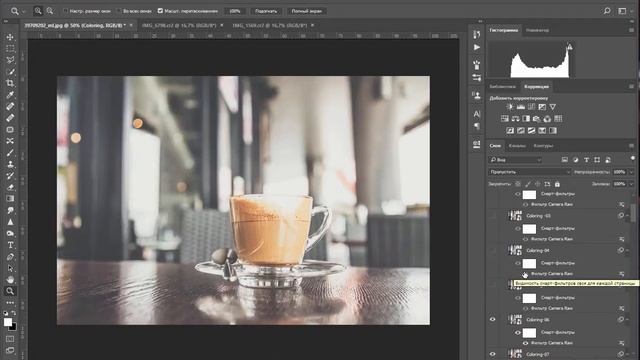This screenshot has height=360, width=640.
Task: Open the layer filter kind dropdown
Action: click(x=516, y=160)
